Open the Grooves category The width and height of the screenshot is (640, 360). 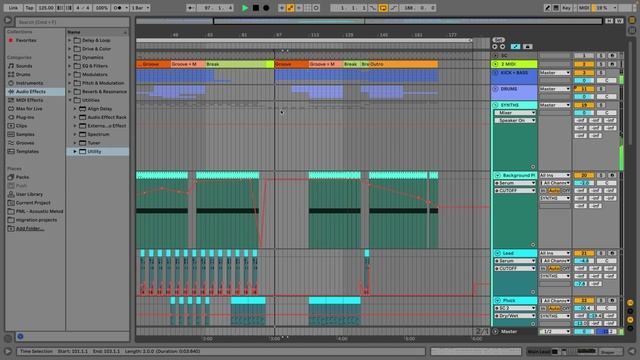tap(25, 143)
